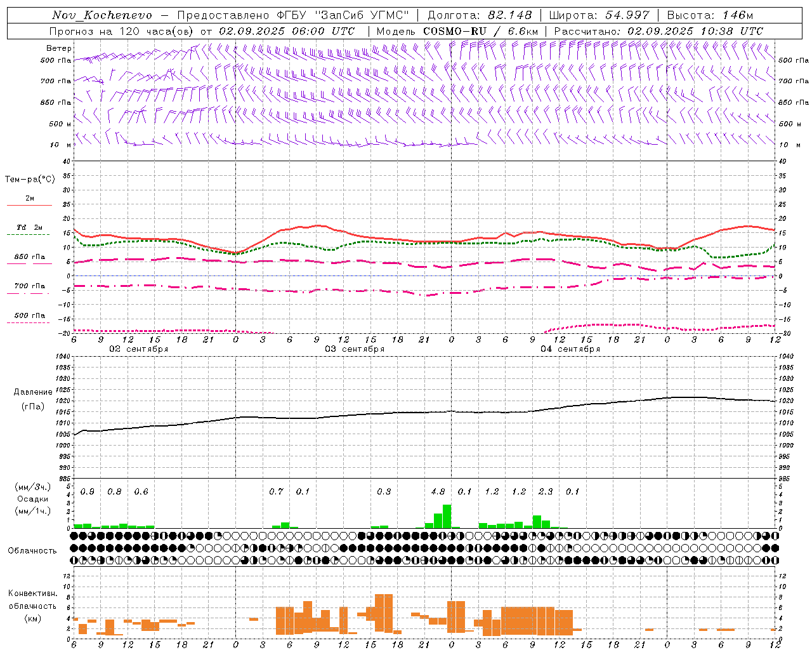Click the Давление pressure panel label
The width and height of the screenshot is (812, 650).
33,392
